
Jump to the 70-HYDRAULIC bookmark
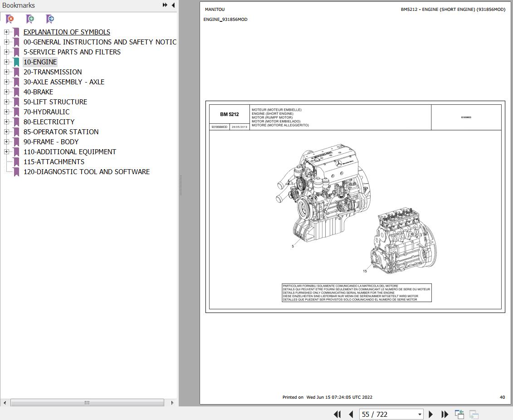click(x=46, y=112)
